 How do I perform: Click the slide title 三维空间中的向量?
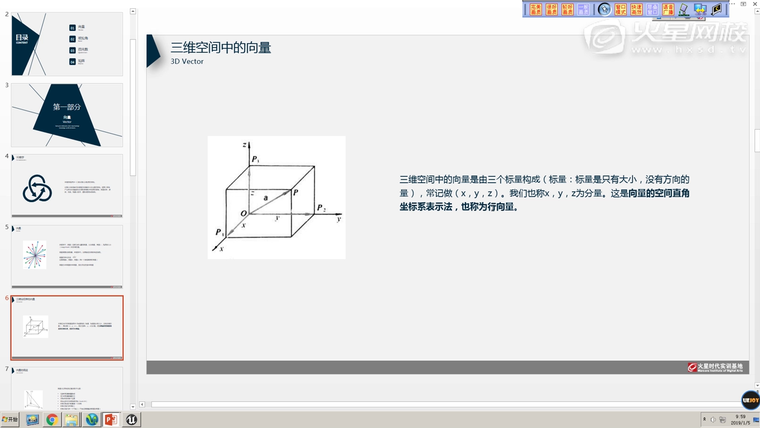click(x=221, y=47)
